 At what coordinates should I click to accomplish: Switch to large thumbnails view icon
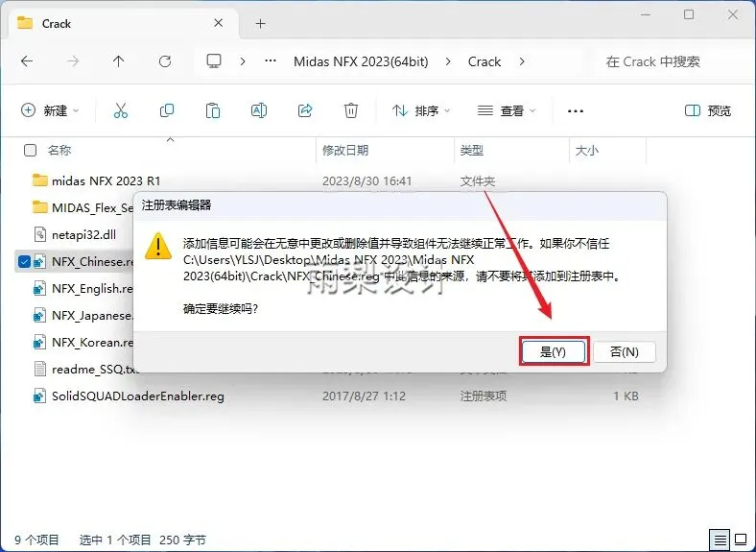pyautogui.click(x=741, y=540)
